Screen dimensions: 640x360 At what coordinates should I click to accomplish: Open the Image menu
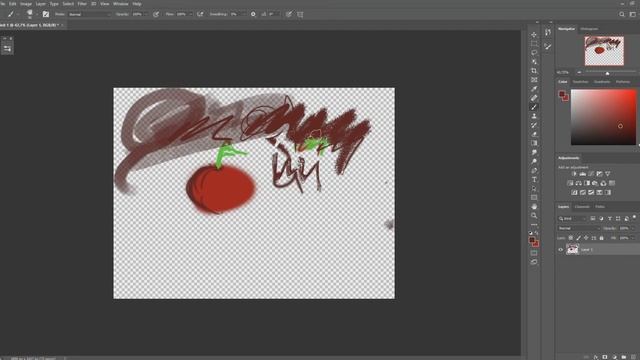tap(26, 4)
